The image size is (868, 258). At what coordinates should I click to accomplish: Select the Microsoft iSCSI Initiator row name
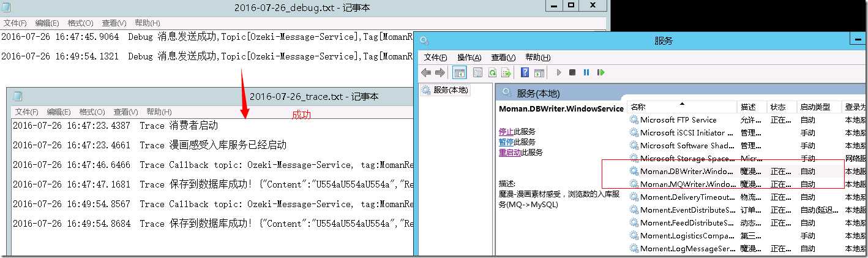(687, 133)
